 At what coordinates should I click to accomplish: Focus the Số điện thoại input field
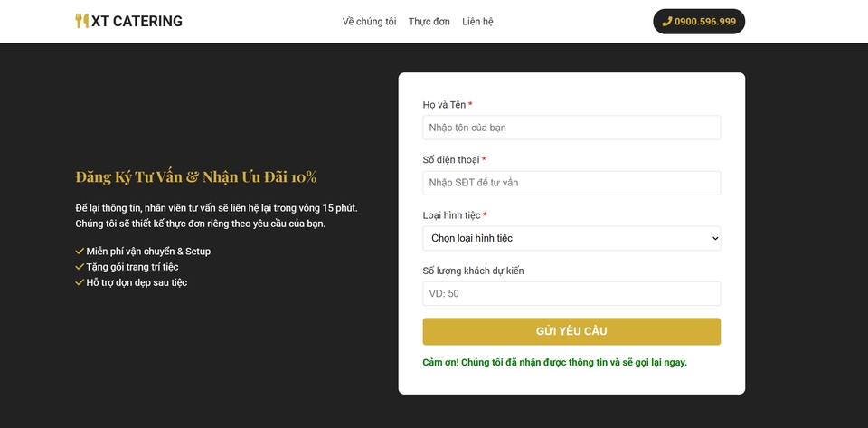(571, 183)
